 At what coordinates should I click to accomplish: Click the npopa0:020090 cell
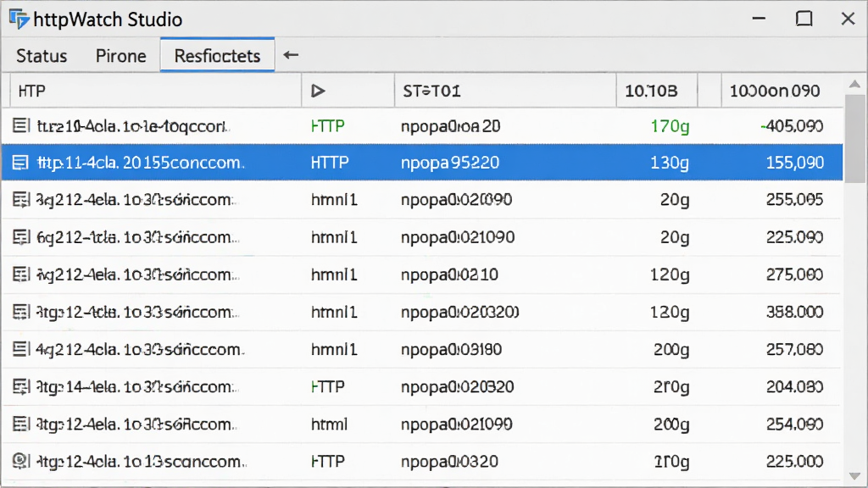(456, 200)
